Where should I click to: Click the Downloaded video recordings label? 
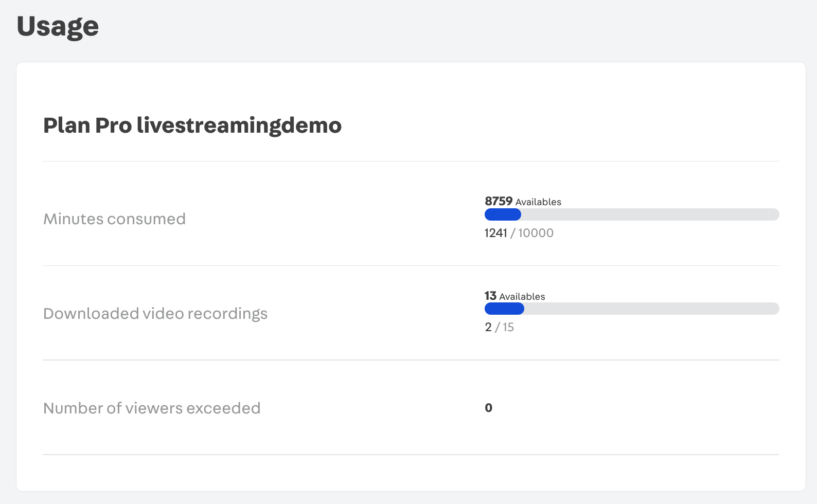(x=155, y=314)
